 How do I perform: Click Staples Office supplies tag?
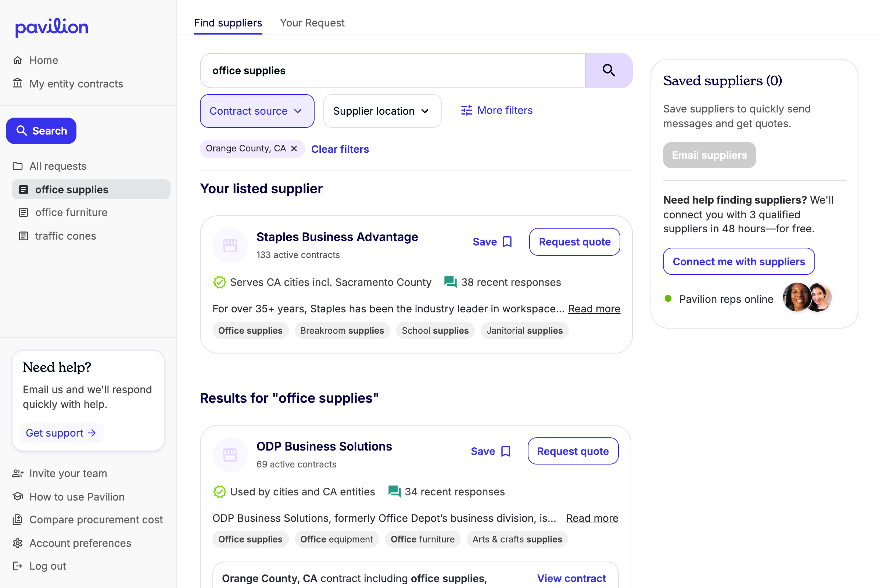(x=250, y=330)
